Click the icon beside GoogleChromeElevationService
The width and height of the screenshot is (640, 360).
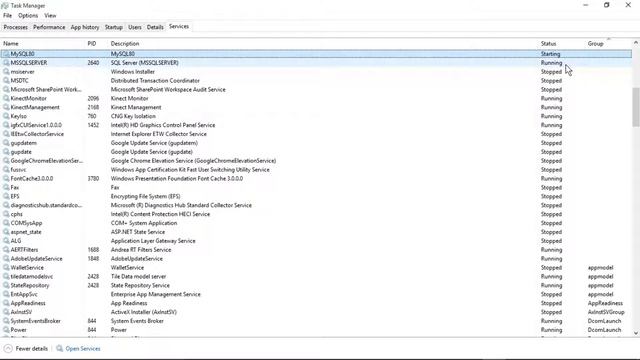coord(6,160)
